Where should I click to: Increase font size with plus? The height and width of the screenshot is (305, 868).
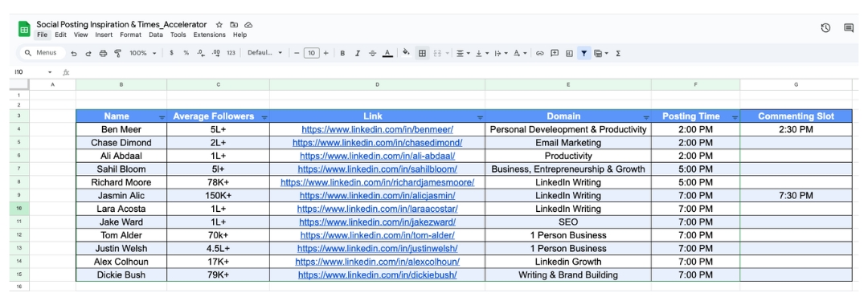click(325, 53)
